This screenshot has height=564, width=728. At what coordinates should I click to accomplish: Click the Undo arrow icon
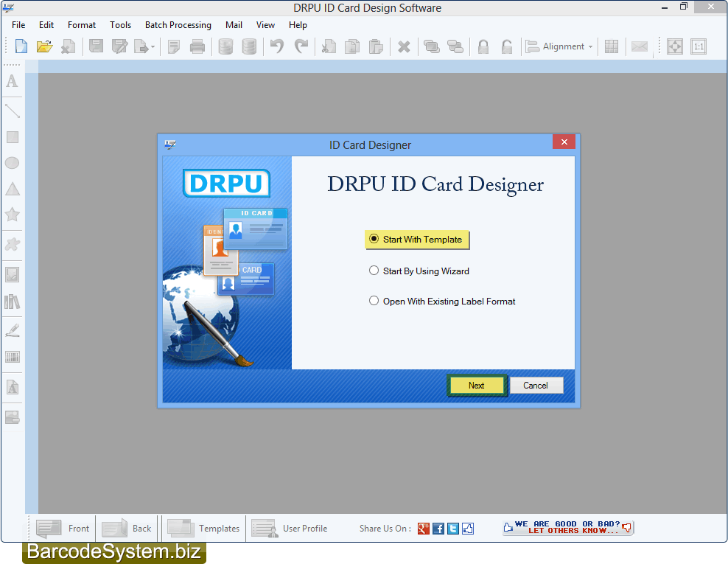[277, 46]
